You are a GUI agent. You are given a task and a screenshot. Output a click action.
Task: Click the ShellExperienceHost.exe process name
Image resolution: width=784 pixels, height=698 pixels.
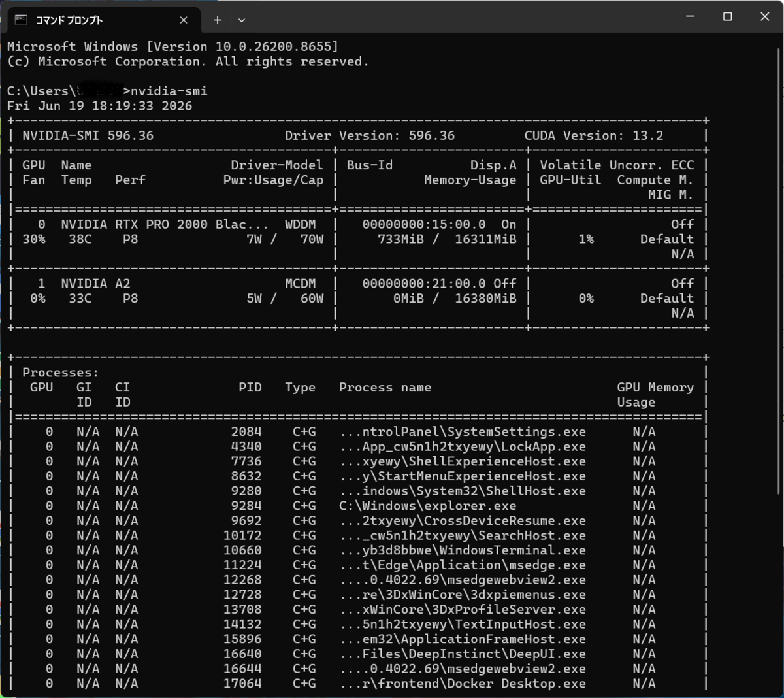463,461
